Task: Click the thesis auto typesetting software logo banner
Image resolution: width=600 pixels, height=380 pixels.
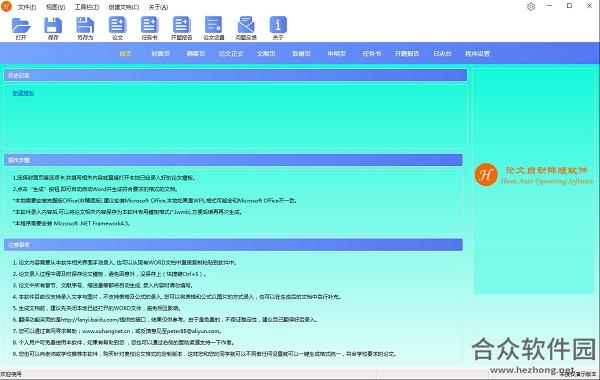Action: click(534, 175)
